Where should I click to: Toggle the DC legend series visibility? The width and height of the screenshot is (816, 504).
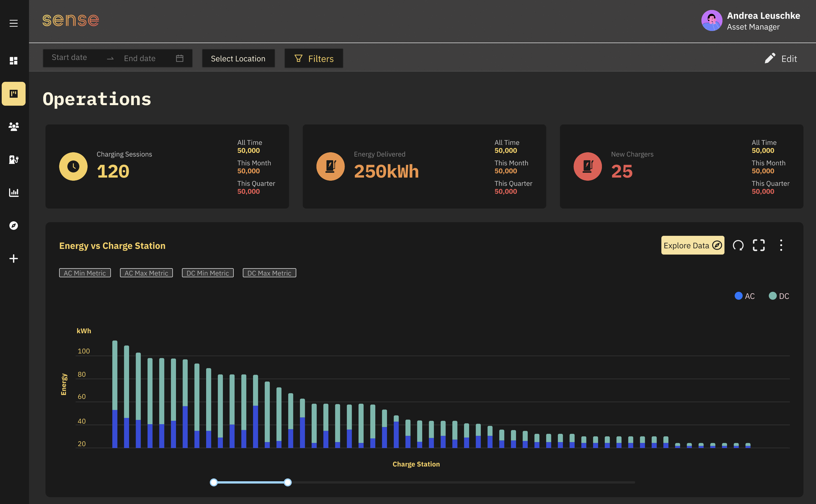779,296
